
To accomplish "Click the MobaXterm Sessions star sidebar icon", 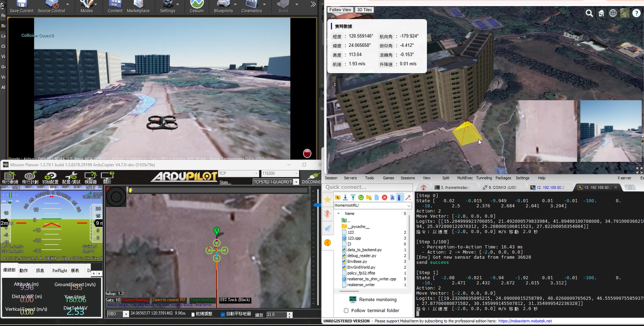I will point(327,199).
